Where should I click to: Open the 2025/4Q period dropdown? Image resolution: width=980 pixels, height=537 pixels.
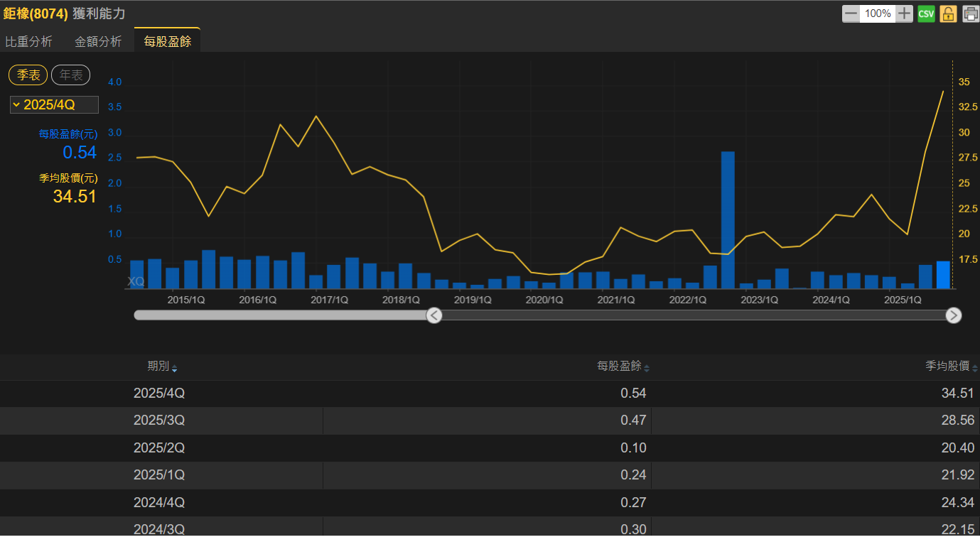54,105
